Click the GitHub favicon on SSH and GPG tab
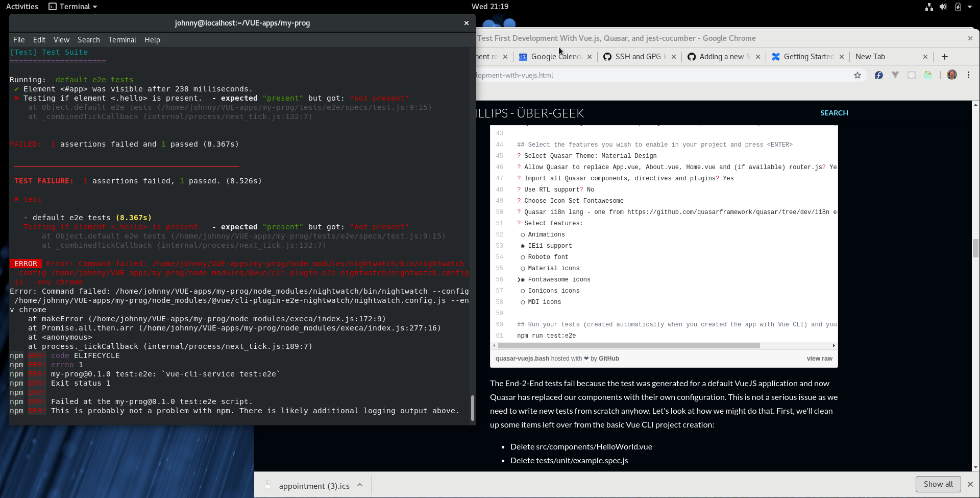This screenshot has width=980, height=498. 607,57
